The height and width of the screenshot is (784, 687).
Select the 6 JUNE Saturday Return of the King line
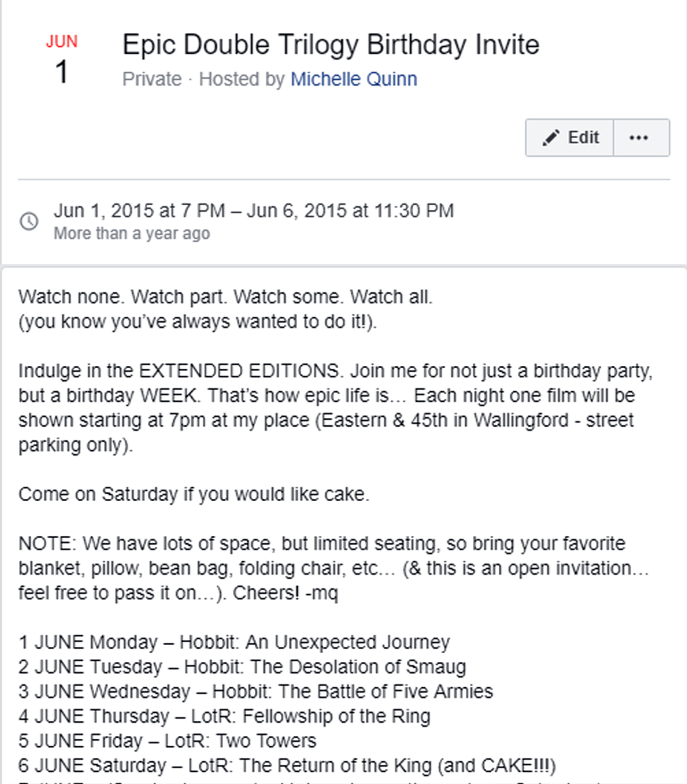click(x=287, y=766)
